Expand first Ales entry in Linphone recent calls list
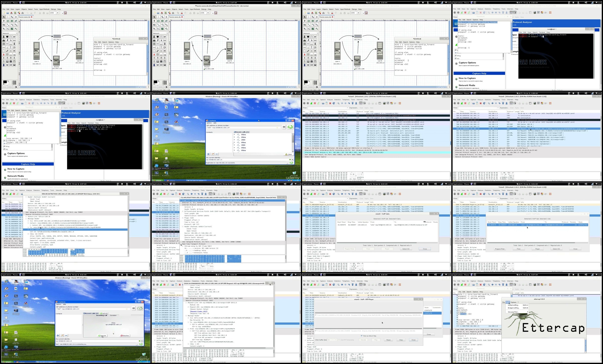The image size is (603, 364). pos(234,135)
